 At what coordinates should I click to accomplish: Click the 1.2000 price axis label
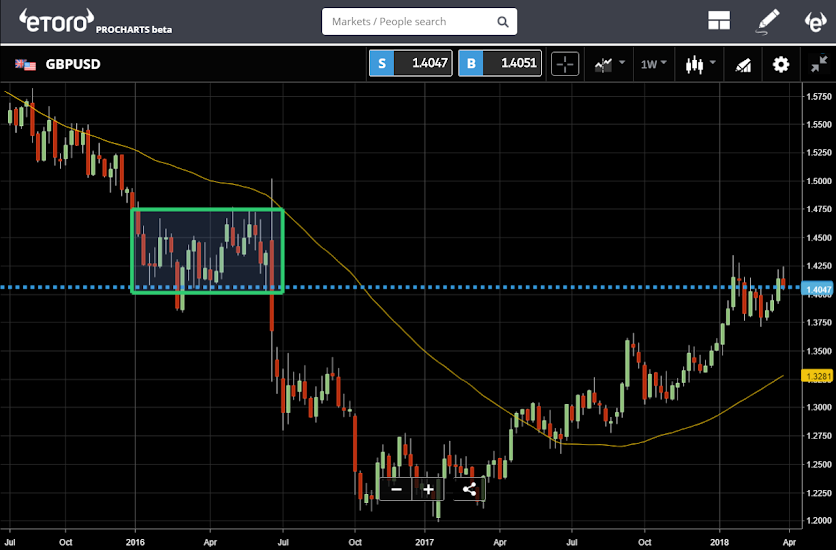point(819,521)
